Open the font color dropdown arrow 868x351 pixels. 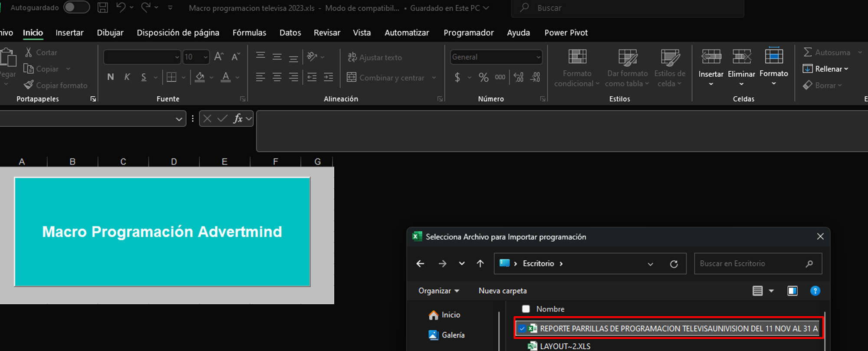pyautogui.click(x=237, y=78)
